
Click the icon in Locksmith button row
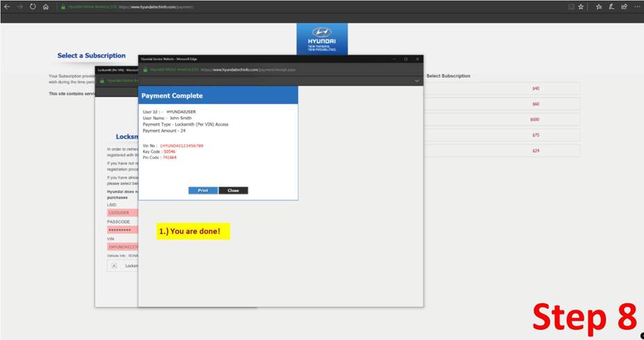tap(115, 266)
